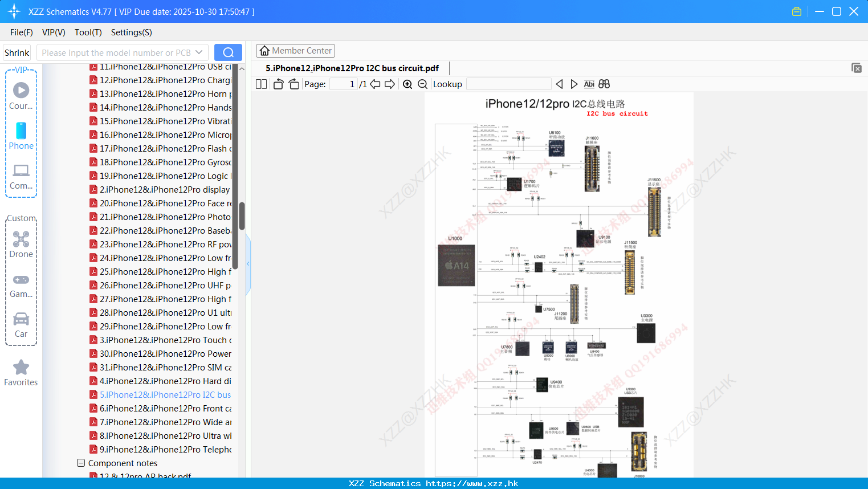Click the Shrink button
The width and height of the screenshot is (868, 489).
pos(17,52)
